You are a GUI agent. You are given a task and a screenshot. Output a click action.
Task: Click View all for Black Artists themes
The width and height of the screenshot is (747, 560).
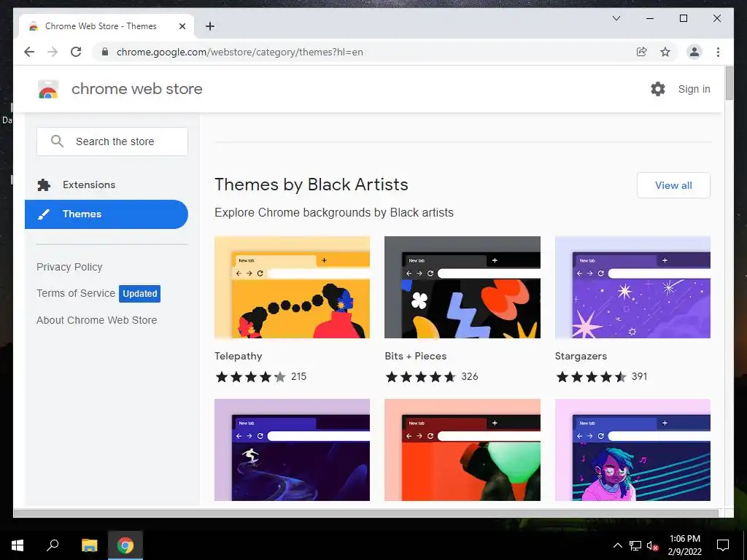673,185
